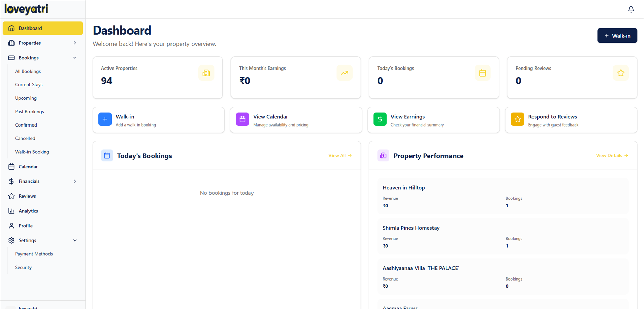Open Payment Methods settings
644x309 pixels.
pyautogui.click(x=34, y=254)
